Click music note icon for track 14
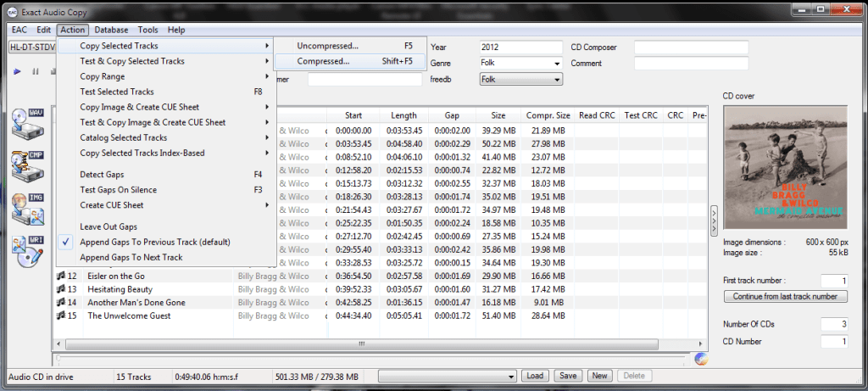This screenshot has width=868, height=391. pyautogui.click(x=61, y=303)
